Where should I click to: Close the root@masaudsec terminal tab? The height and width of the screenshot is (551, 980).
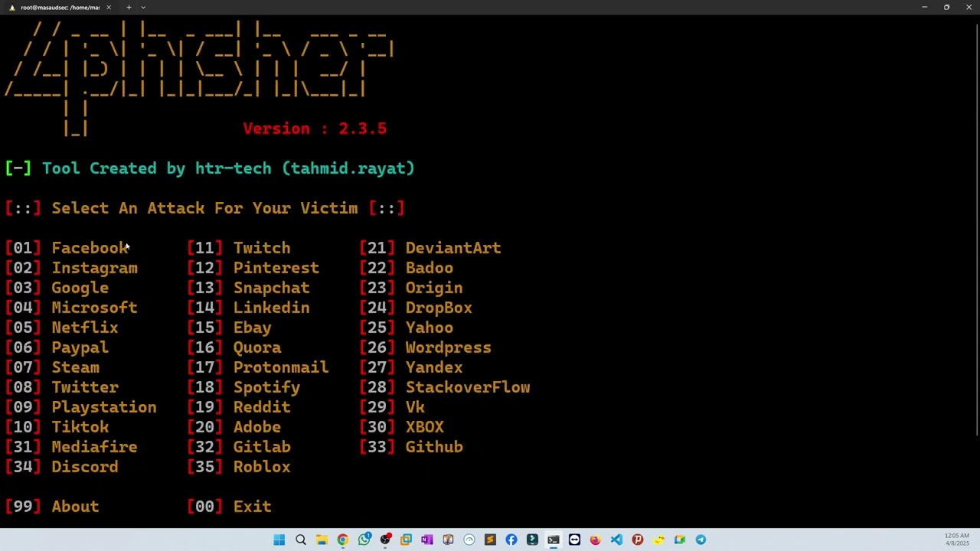pos(108,8)
